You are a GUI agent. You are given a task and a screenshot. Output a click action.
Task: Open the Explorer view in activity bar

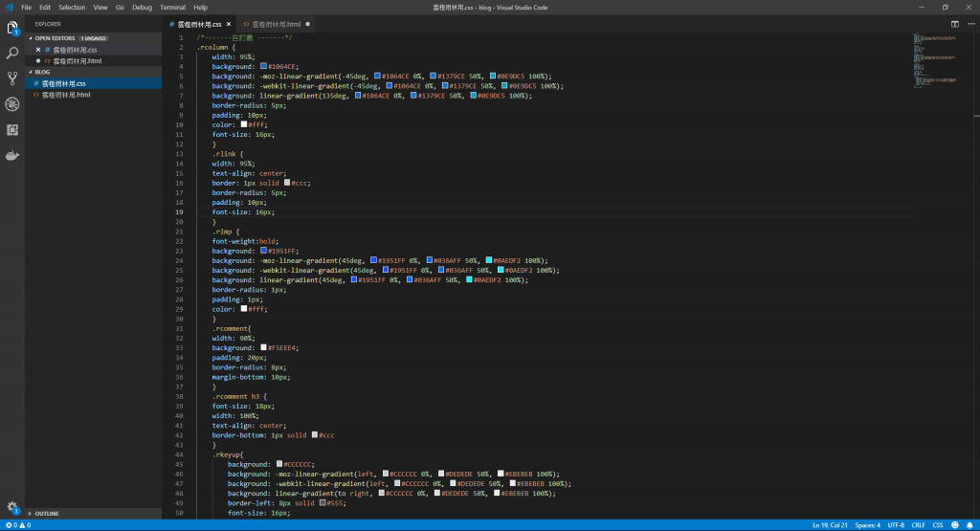11,28
